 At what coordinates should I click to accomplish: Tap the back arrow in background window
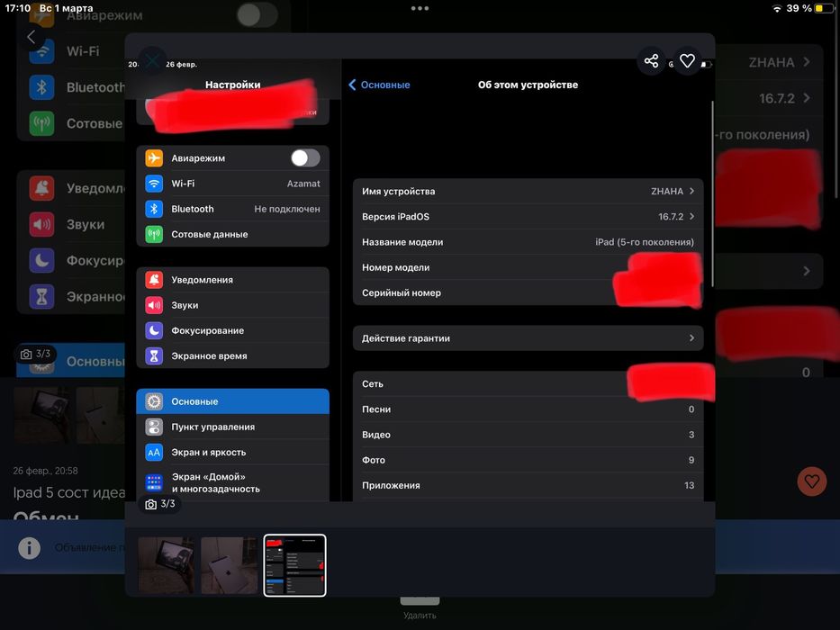(x=32, y=37)
